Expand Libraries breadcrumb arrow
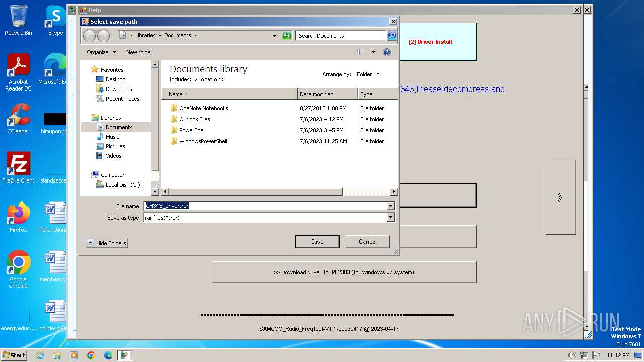Image resolution: width=644 pixels, height=362 pixels. [x=160, y=35]
